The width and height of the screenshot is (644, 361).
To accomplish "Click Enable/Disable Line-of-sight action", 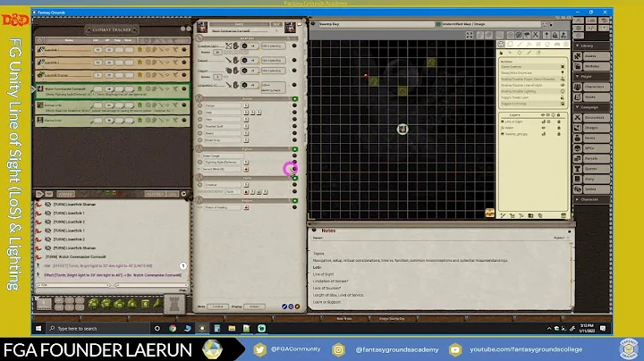I will pos(532,85).
